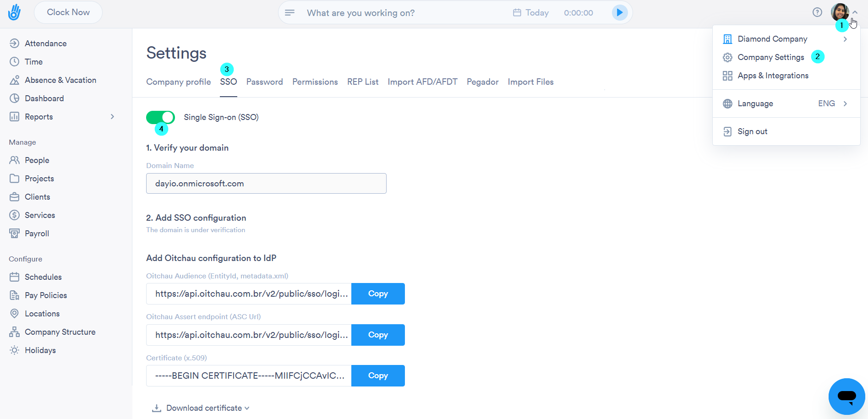Go to Absence & Vacation
Screen dimensions: 868x419
point(60,80)
